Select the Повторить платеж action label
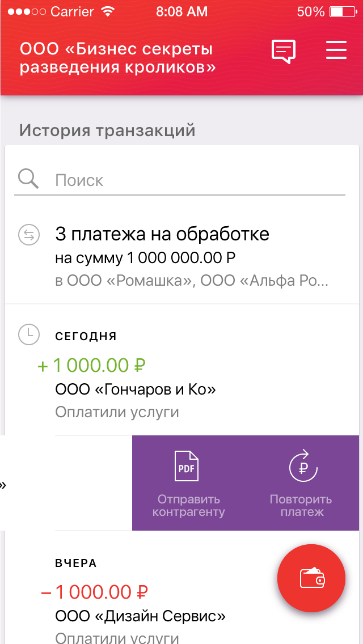This screenshot has height=644, width=363. 301,506
